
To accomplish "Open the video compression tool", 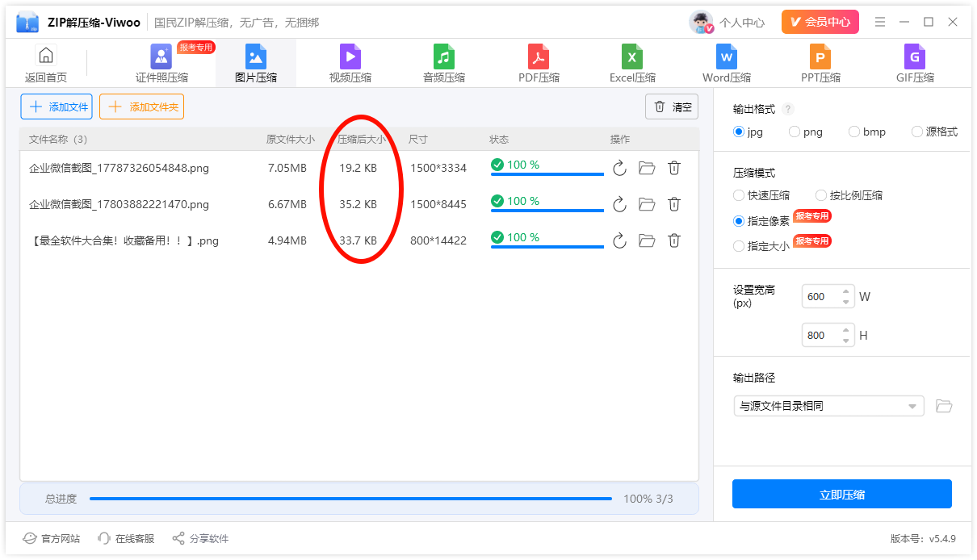I will pos(350,64).
